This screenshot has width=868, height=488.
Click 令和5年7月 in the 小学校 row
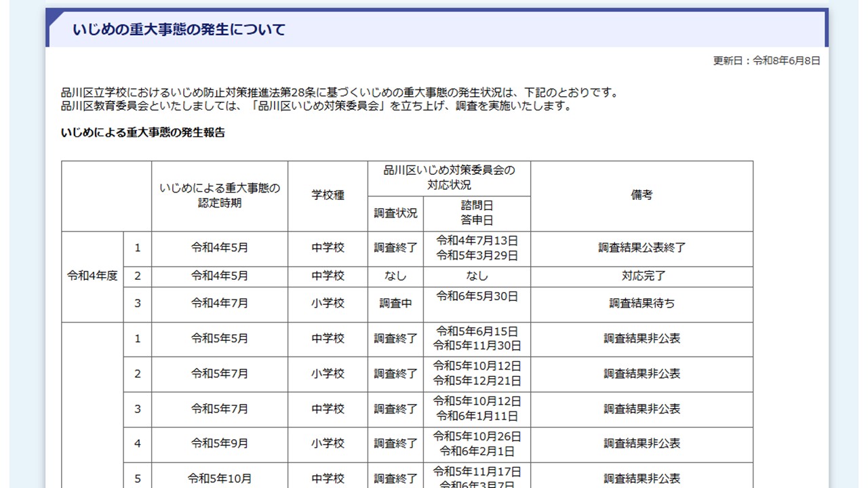click(x=220, y=373)
